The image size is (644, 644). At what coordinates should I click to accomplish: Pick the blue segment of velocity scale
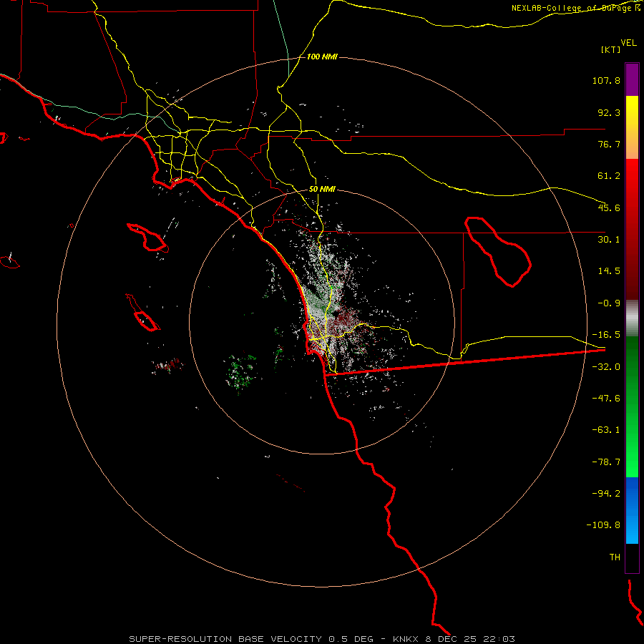[632, 510]
